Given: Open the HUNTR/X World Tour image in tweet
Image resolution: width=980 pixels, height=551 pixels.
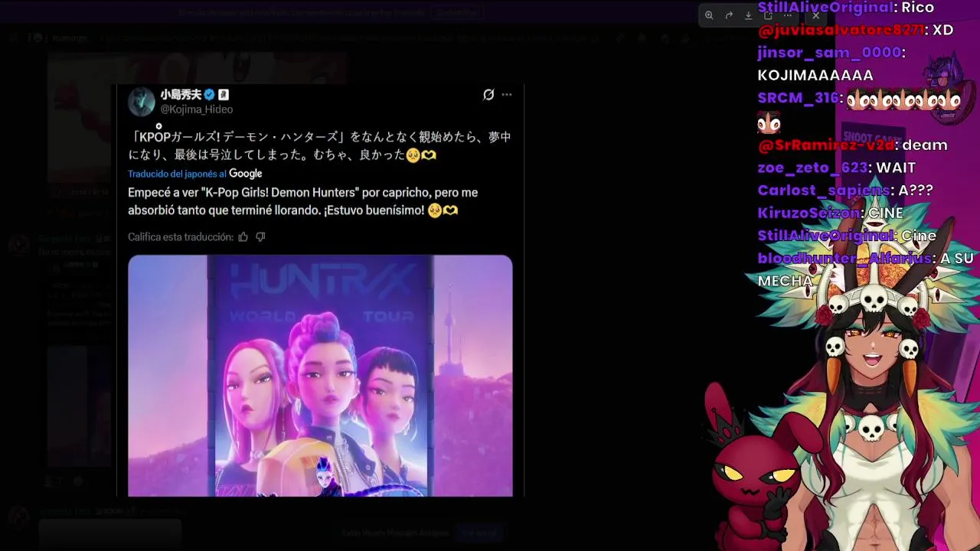Looking at the screenshot, I should 320,376.
